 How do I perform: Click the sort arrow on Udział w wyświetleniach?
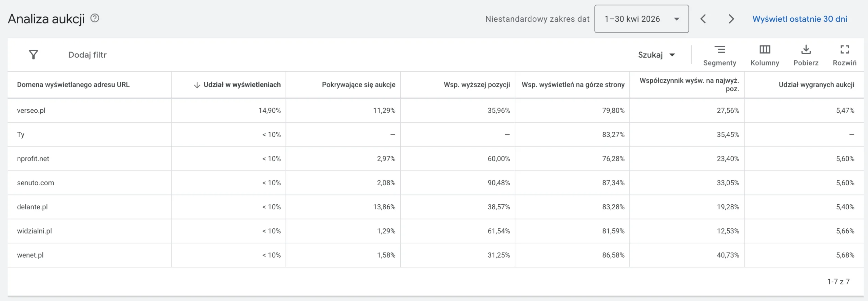(197, 85)
